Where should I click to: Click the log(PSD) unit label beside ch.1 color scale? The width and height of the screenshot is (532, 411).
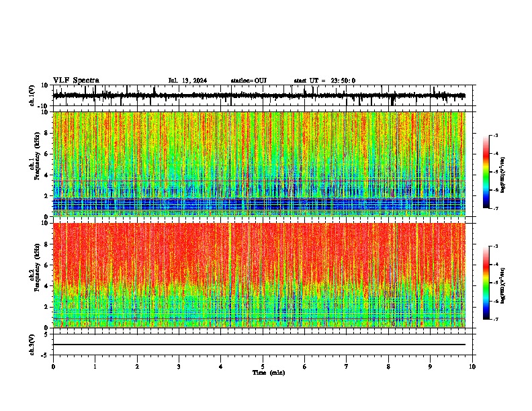coord(503,175)
